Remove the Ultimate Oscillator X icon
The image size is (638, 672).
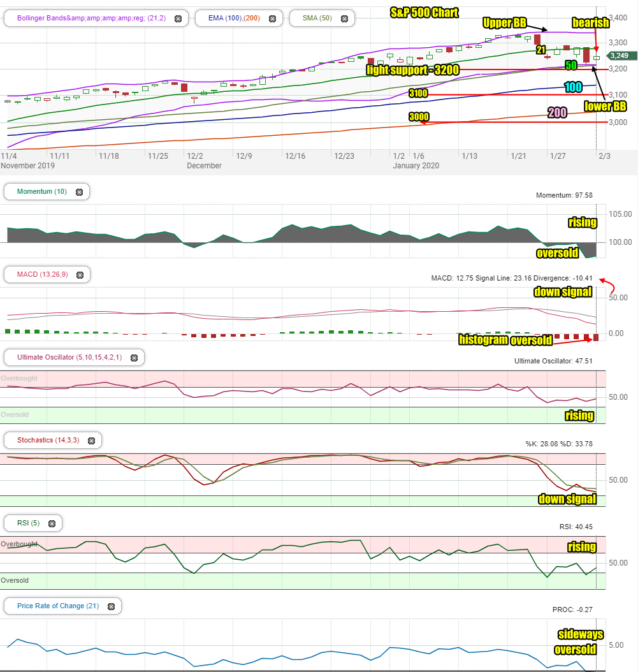click(134, 358)
